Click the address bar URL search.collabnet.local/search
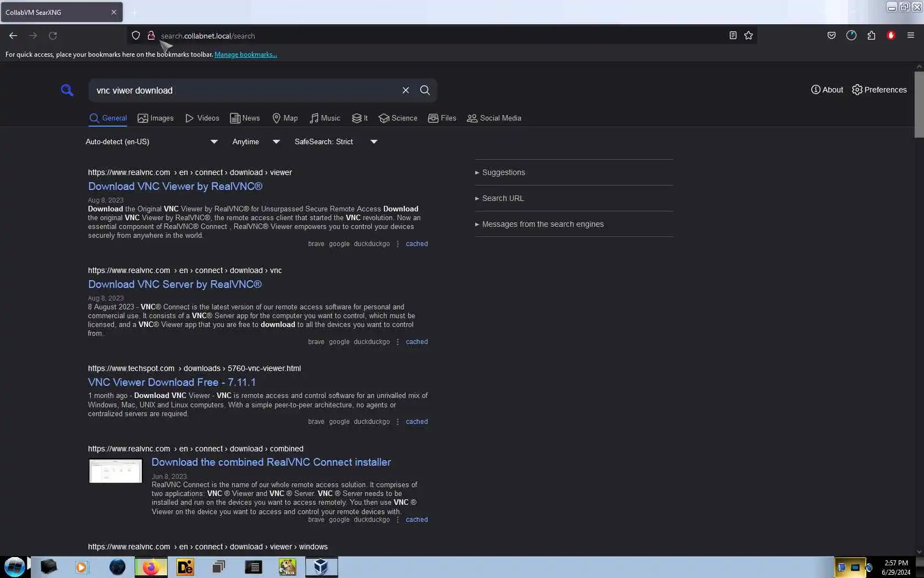Image resolution: width=924 pixels, height=578 pixels. (x=208, y=36)
